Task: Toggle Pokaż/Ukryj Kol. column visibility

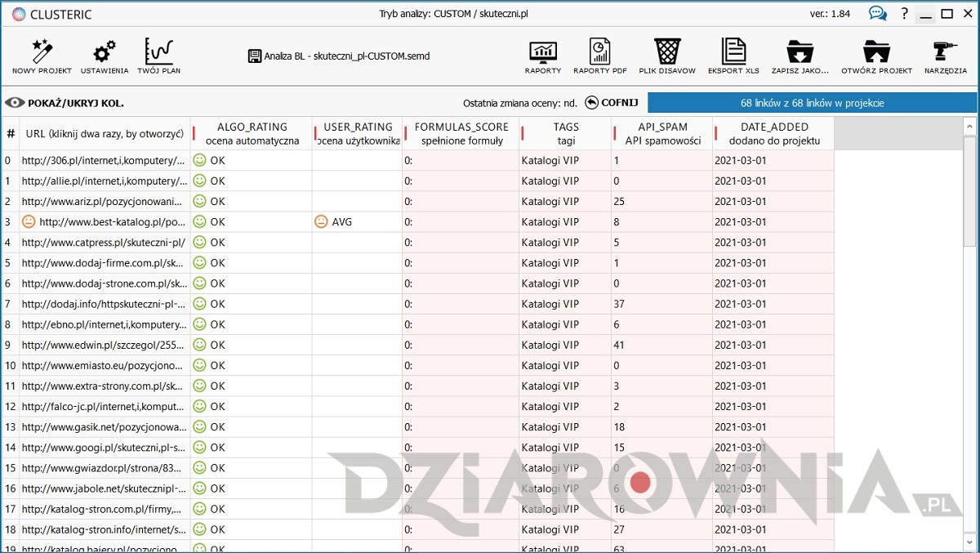Action: click(65, 103)
